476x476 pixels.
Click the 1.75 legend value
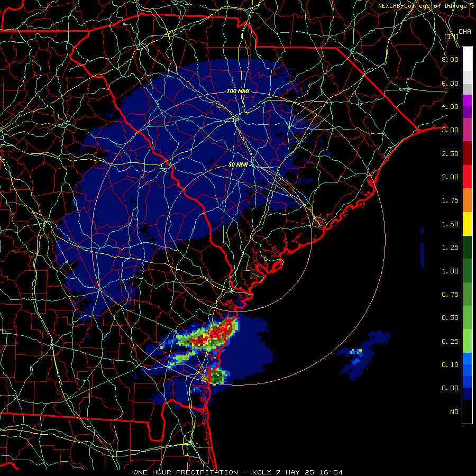[x=450, y=200]
